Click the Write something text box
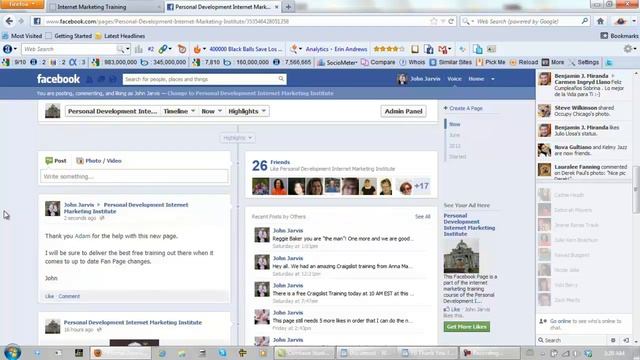Screen dimensions: 640x360 134,176
